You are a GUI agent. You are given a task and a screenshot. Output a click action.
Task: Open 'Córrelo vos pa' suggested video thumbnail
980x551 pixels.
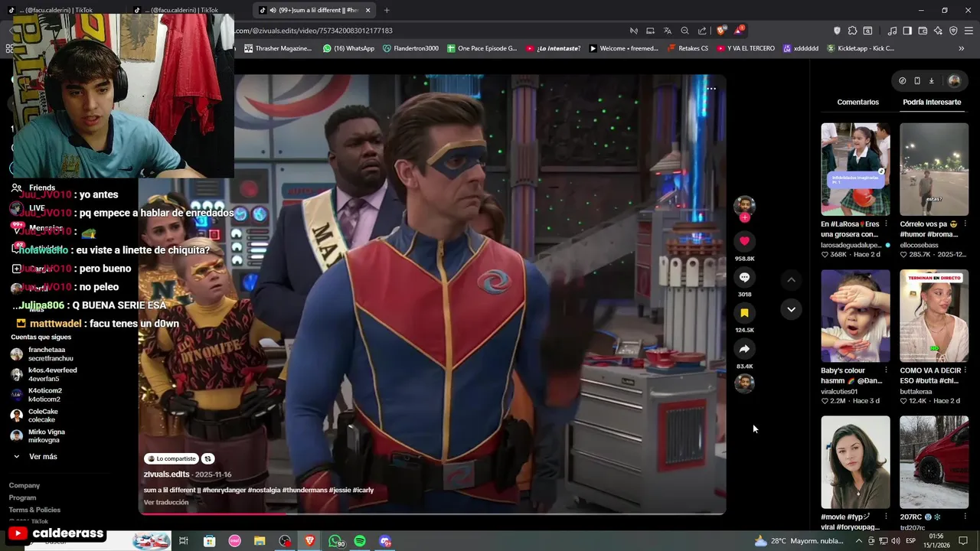934,169
